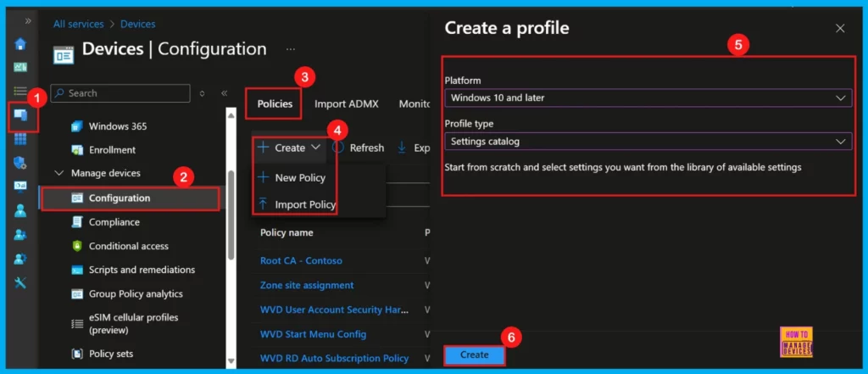Open WVD RD Auto Subscription Policy
The width and height of the screenshot is (868, 374).
click(x=334, y=359)
